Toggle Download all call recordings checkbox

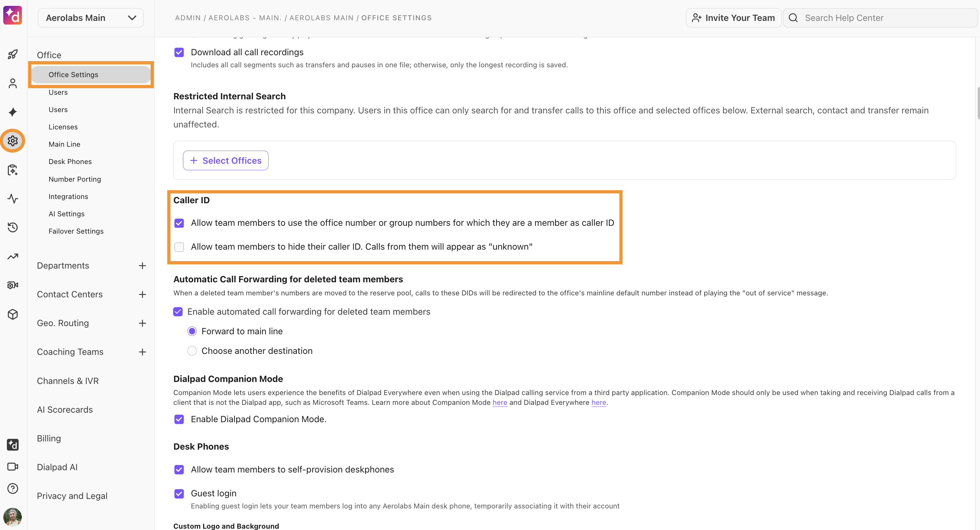pos(179,52)
